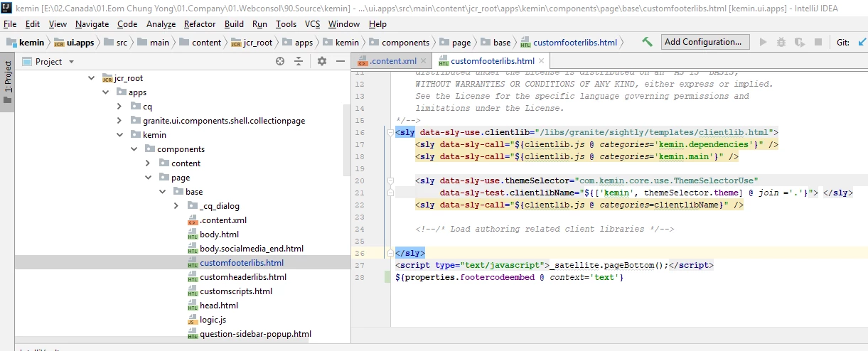The width and height of the screenshot is (868, 351).
Task: Click the ui.apps breadcrumb
Action: coord(75,43)
